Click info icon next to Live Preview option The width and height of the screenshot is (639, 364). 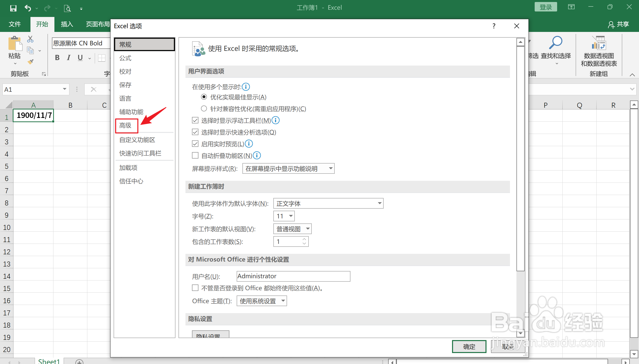pyautogui.click(x=249, y=144)
